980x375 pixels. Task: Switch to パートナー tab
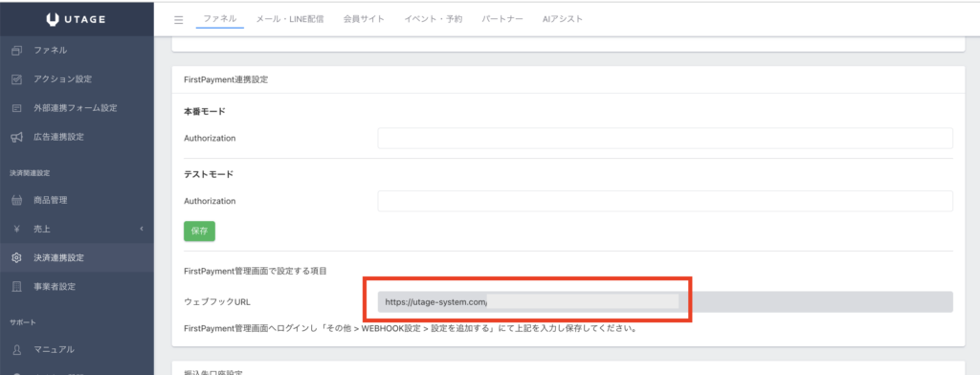502,19
